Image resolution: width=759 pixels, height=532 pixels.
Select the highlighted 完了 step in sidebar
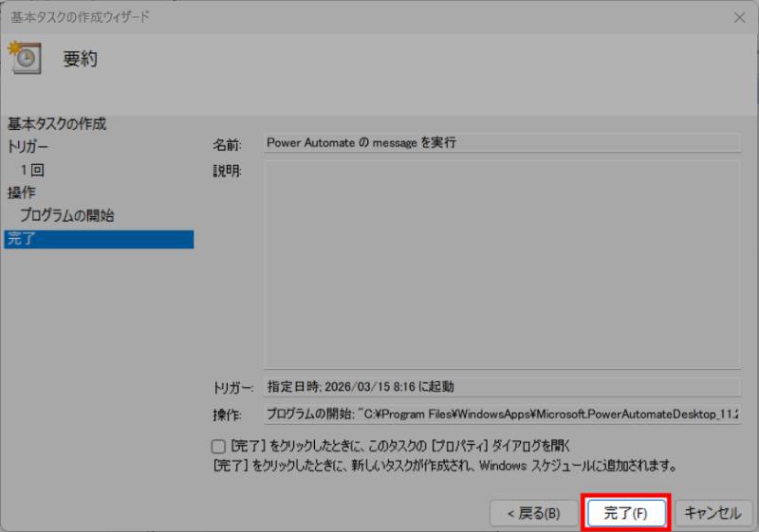click(99, 239)
